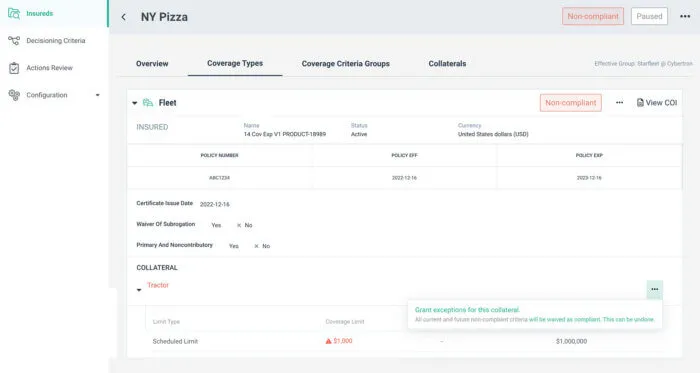Viewport: 700px width, 373px height.
Task: Switch to the Coverage Types tab
Action: click(x=235, y=63)
